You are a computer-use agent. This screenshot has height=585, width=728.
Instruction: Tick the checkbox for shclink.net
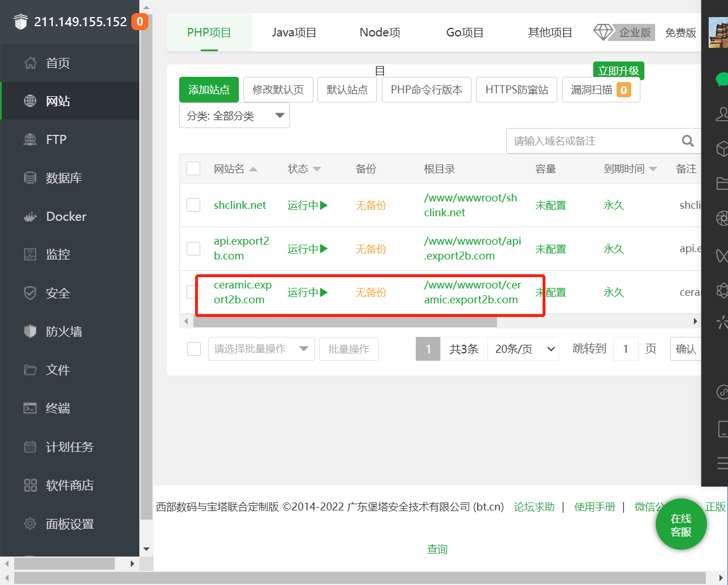point(193,205)
